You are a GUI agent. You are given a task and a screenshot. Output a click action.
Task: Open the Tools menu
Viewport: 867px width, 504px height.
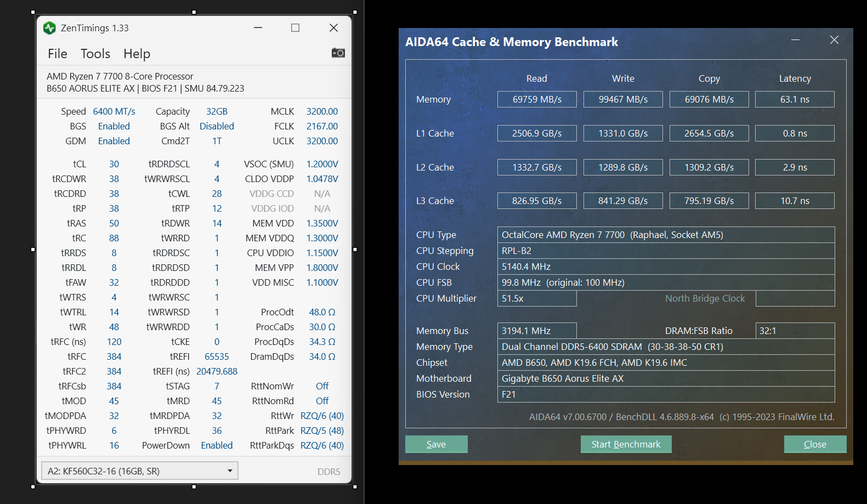click(95, 54)
